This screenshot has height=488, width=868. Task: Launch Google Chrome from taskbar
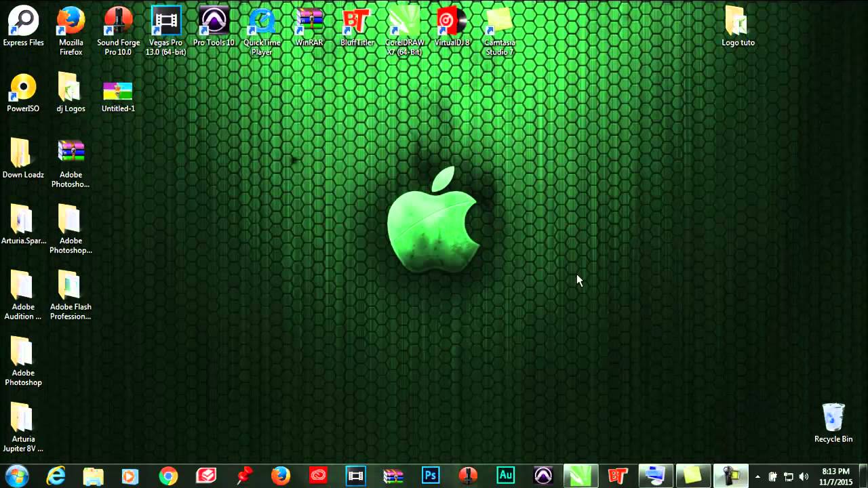[168, 476]
